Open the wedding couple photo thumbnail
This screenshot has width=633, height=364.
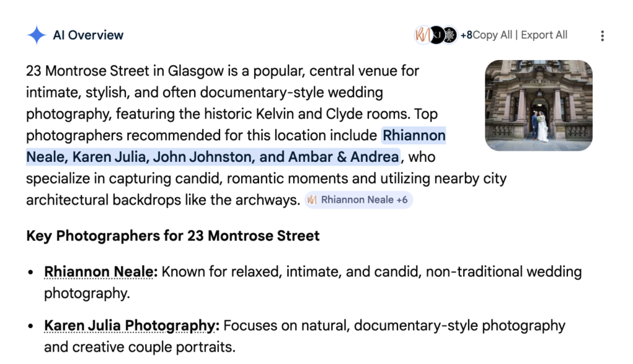pyautogui.click(x=538, y=105)
